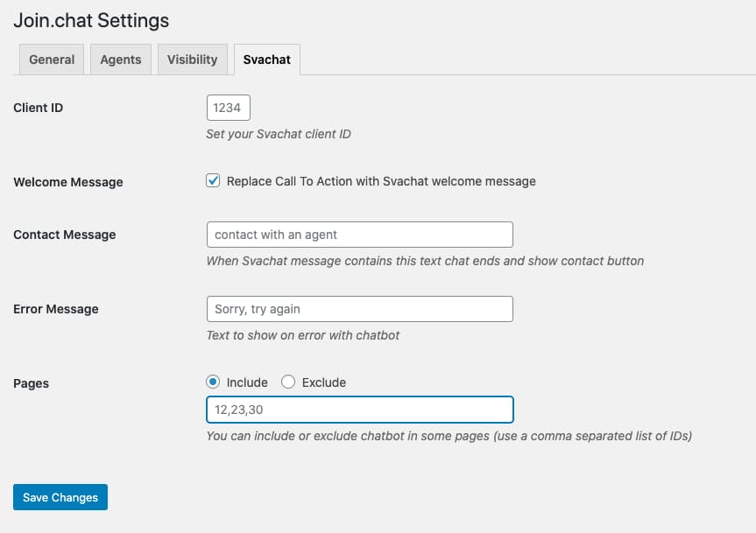Click the Contact Message row label
The width and height of the screenshot is (756, 533).
pos(65,235)
